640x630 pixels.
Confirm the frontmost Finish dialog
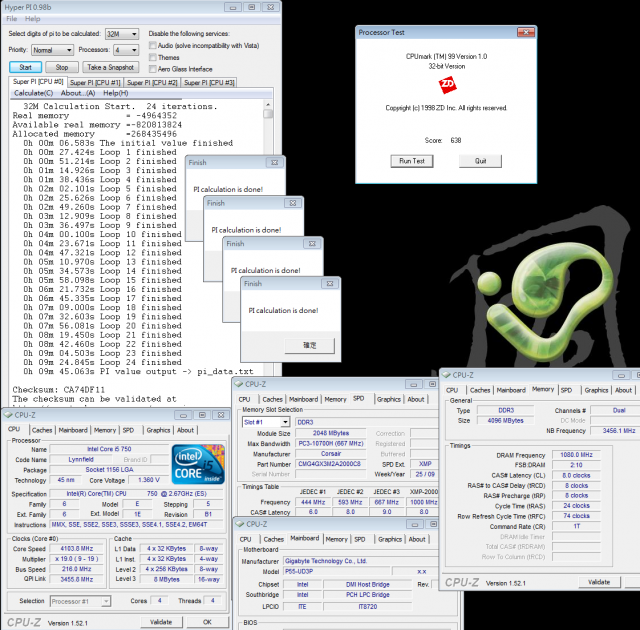(x=309, y=345)
